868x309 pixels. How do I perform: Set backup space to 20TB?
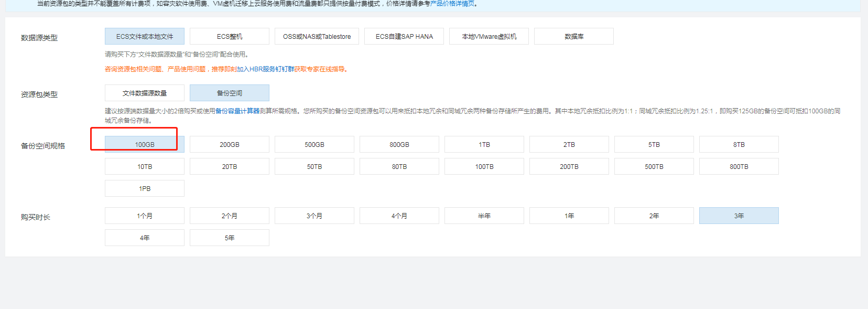(230, 166)
